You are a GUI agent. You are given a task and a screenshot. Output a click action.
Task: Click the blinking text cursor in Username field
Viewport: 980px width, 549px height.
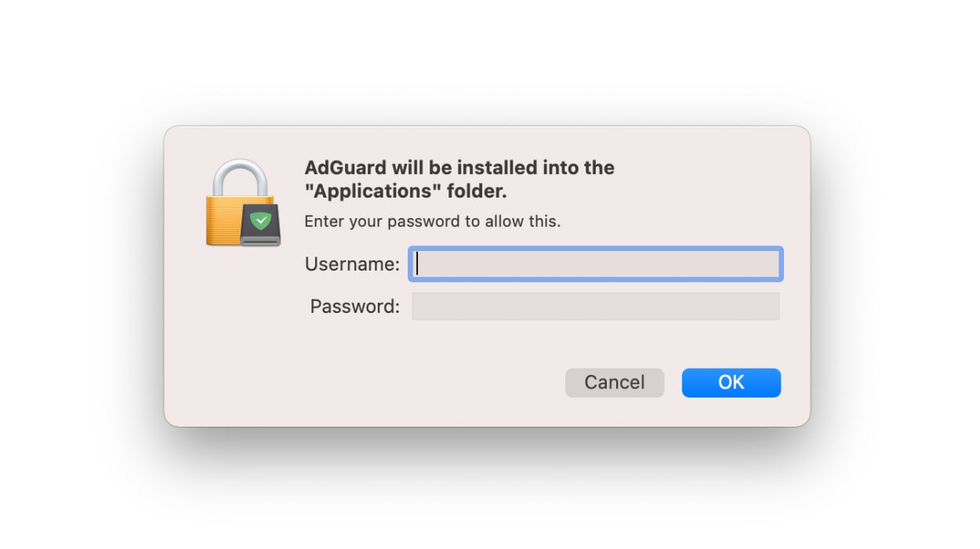point(418,264)
